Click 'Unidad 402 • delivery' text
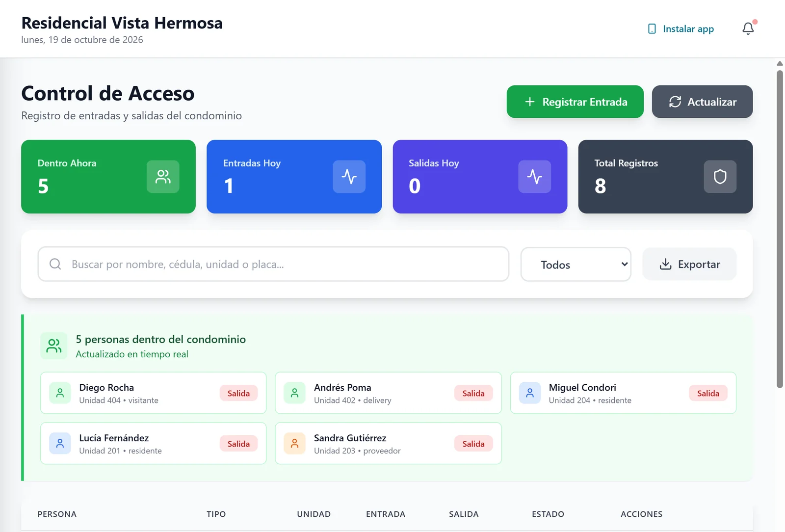This screenshot has width=785, height=532. 353,400
